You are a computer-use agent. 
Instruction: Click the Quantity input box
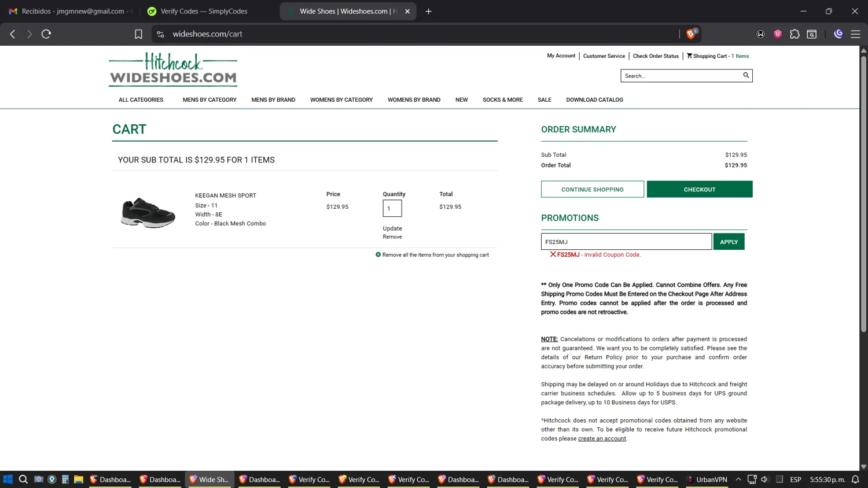pyautogui.click(x=392, y=208)
